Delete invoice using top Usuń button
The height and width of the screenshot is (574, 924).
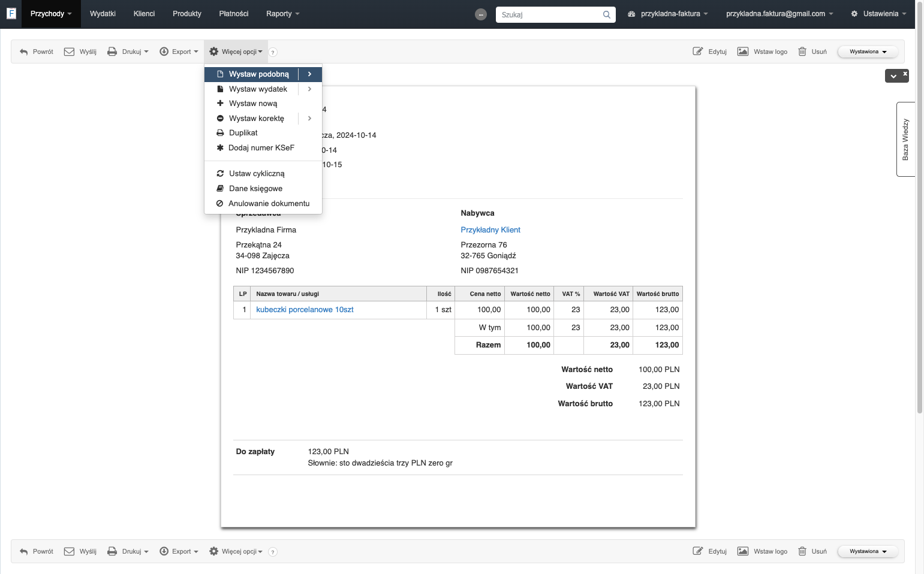point(812,52)
